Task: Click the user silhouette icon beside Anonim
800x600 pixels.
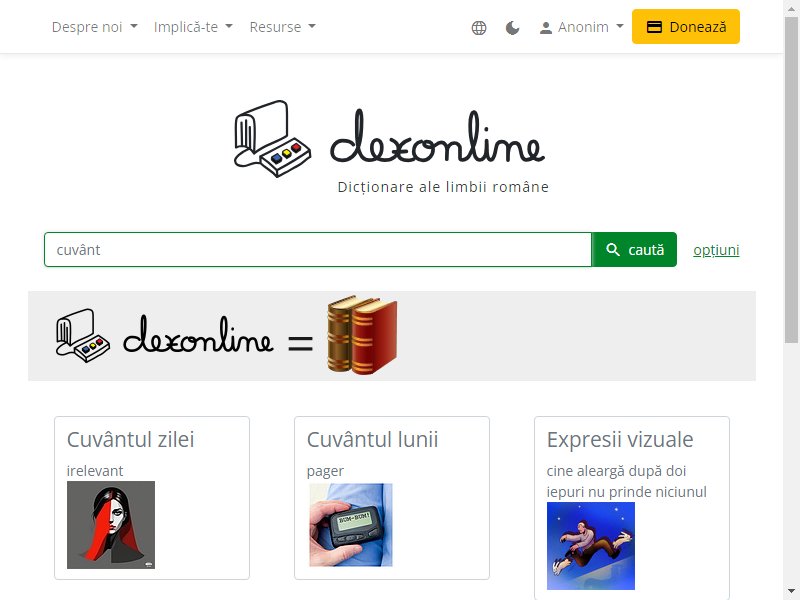Action: pyautogui.click(x=545, y=28)
